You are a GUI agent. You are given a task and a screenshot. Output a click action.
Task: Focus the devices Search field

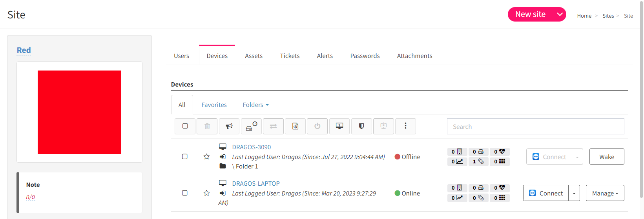pos(535,127)
